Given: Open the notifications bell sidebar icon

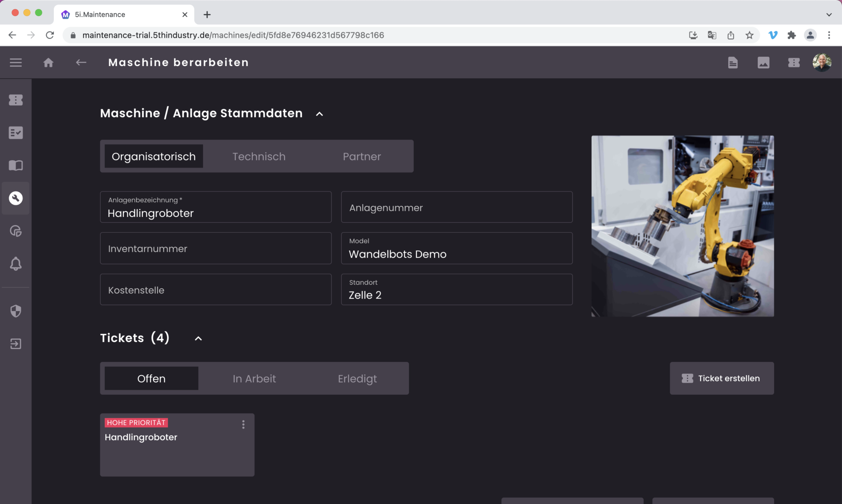Looking at the screenshot, I should coord(16,264).
